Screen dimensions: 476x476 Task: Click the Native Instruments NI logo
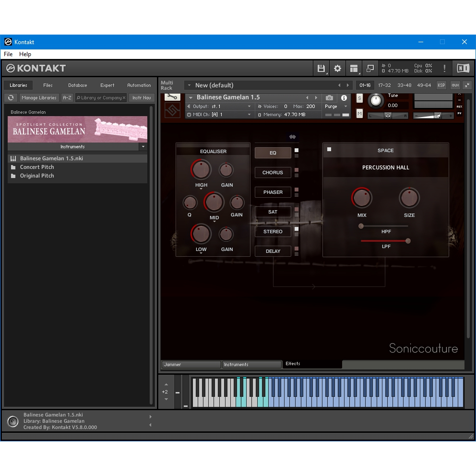[x=463, y=68]
